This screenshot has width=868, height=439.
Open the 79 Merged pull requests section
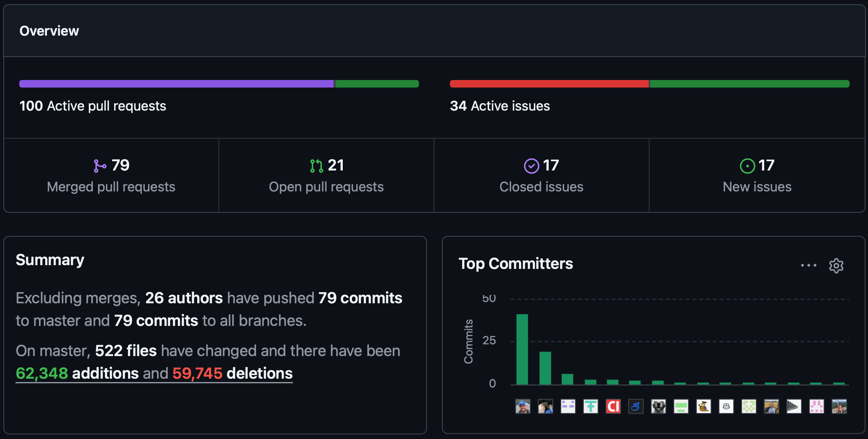pyautogui.click(x=111, y=176)
